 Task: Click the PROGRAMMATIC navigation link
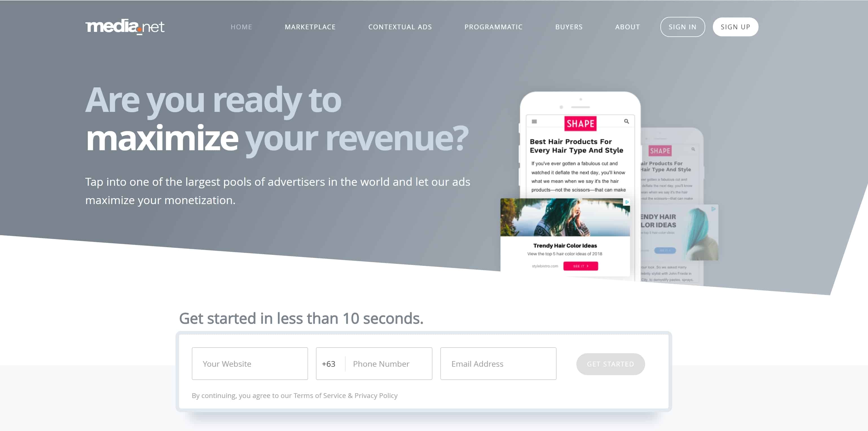click(x=493, y=26)
